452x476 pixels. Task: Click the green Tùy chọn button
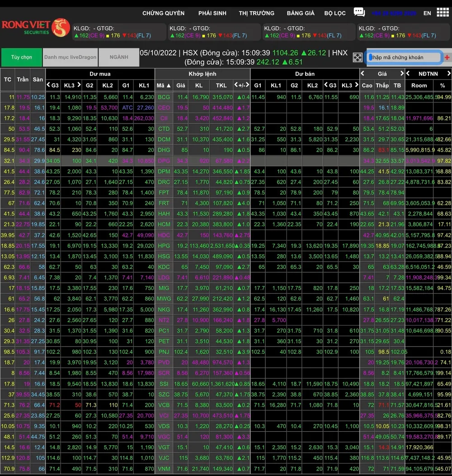tap(22, 57)
